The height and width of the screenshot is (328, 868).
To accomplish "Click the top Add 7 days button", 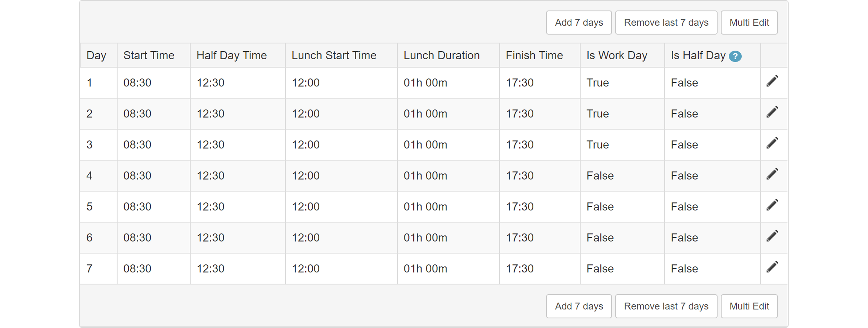I will tap(579, 23).
